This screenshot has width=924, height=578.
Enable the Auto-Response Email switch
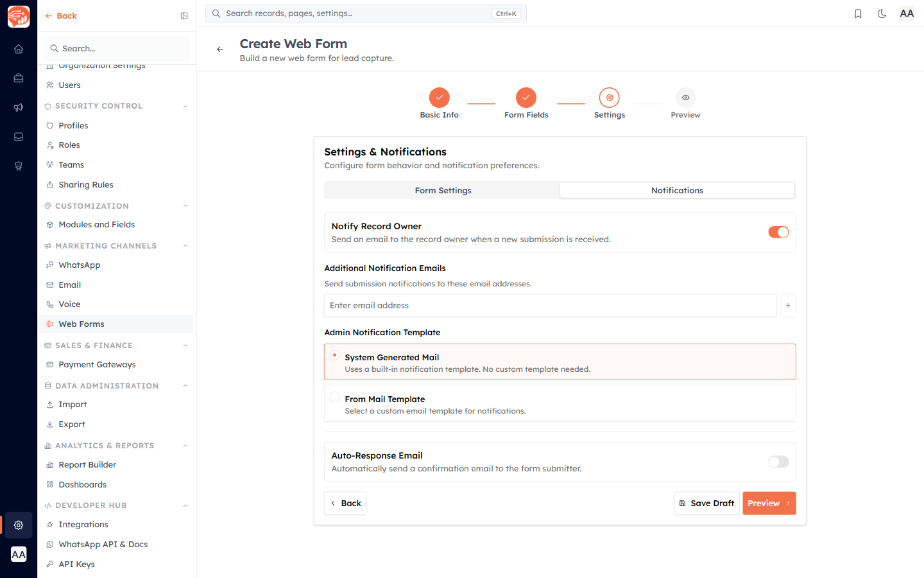(778, 462)
